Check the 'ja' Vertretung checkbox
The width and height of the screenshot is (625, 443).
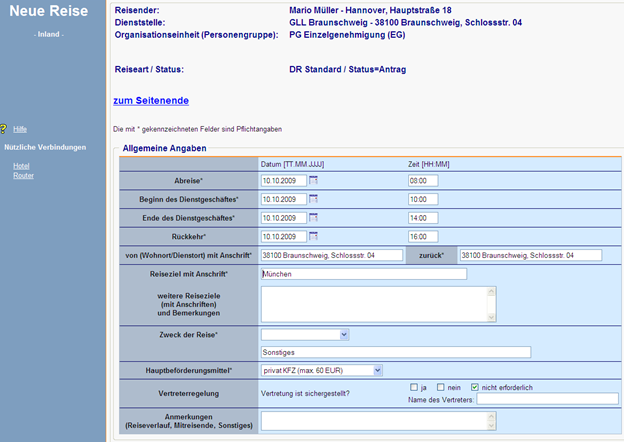[414, 387]
